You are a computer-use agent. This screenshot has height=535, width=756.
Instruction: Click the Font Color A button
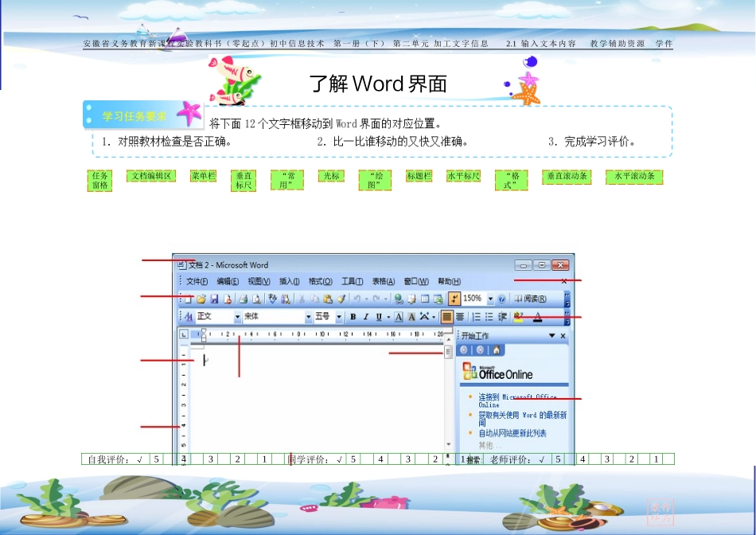538,317
